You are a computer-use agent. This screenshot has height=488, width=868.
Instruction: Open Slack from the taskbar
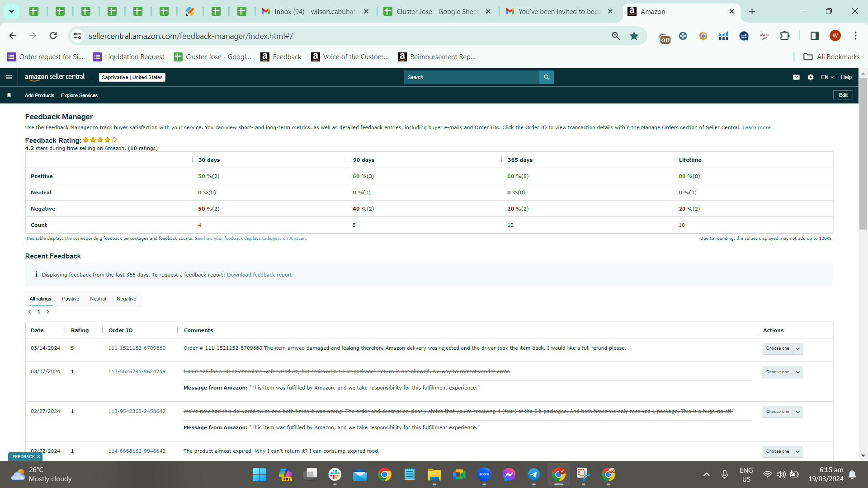point(335,474)
